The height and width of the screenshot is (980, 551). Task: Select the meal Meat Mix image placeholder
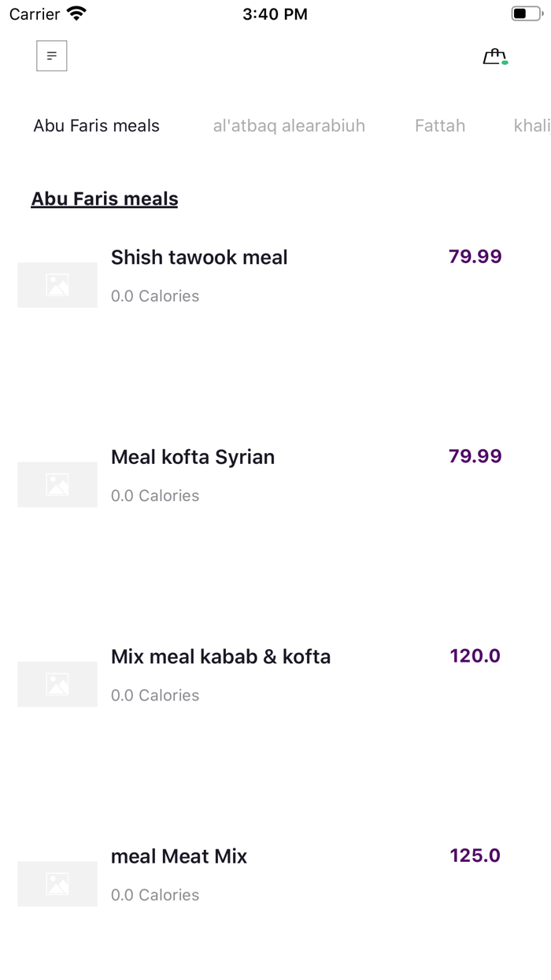point(57,883)
